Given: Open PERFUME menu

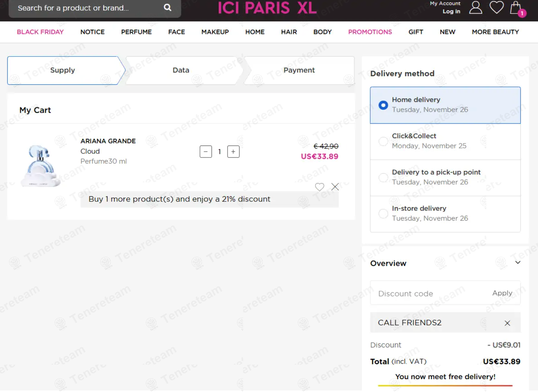Looking at the screenshot, I should [x=136, y=32].
